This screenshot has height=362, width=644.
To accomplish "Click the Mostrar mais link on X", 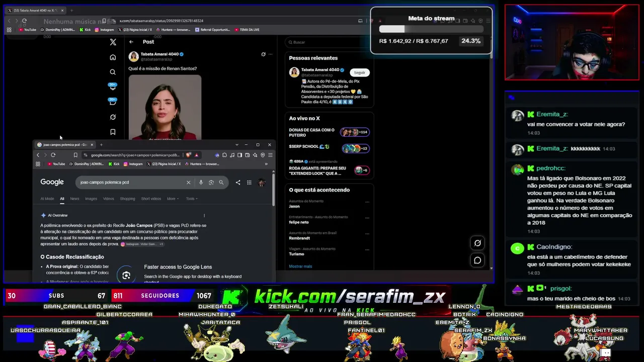I will (300, 266).
